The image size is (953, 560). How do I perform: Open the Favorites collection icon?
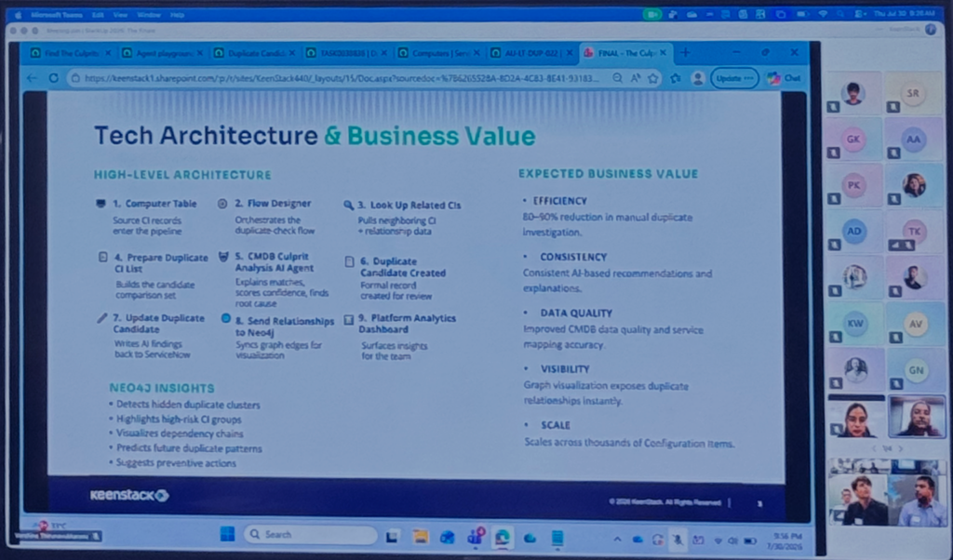676,78
